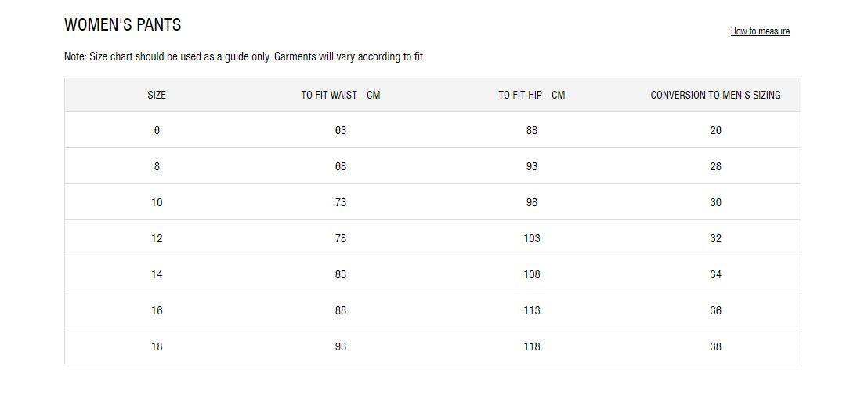Select waist measurement 78 cell
Viewport: 868px width, 406px height.
point(340,238)
